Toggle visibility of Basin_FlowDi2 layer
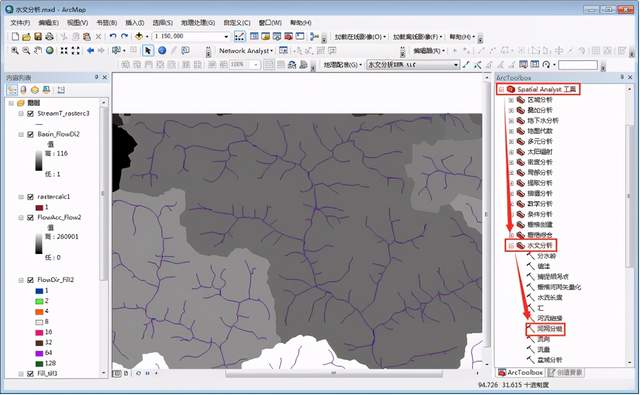Viewport: 640px width, 395px height. click(30, 134)
